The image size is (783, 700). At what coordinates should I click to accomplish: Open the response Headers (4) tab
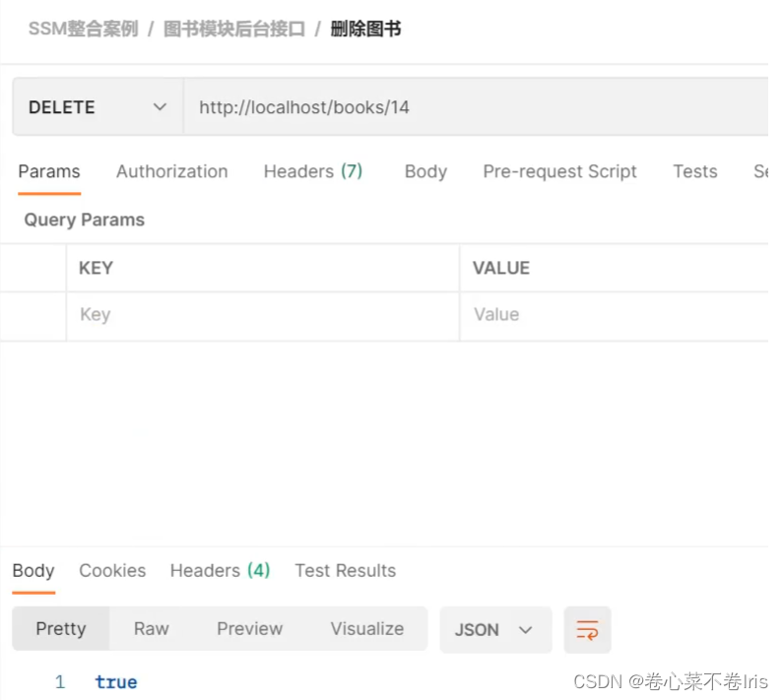(x=221, y=571)
